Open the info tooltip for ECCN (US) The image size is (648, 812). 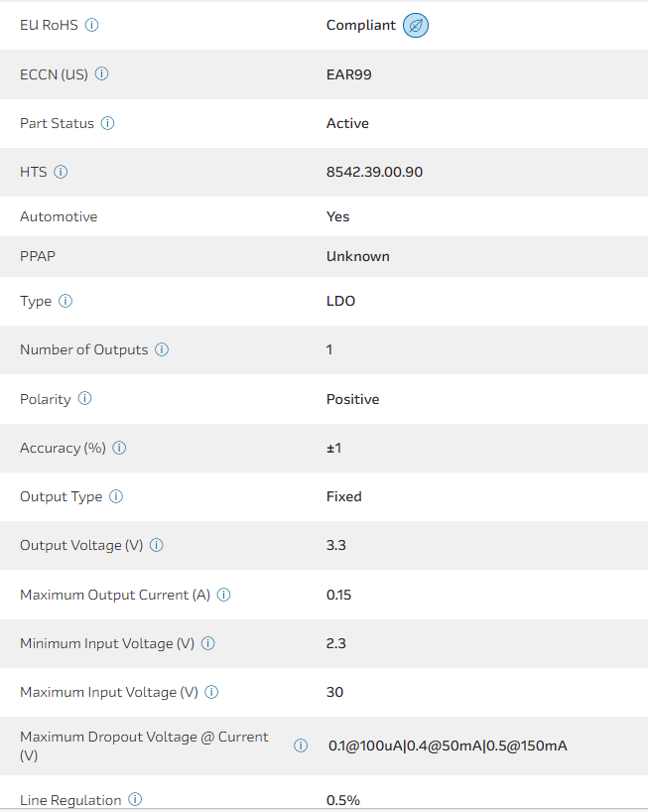[x=102, y=73]
